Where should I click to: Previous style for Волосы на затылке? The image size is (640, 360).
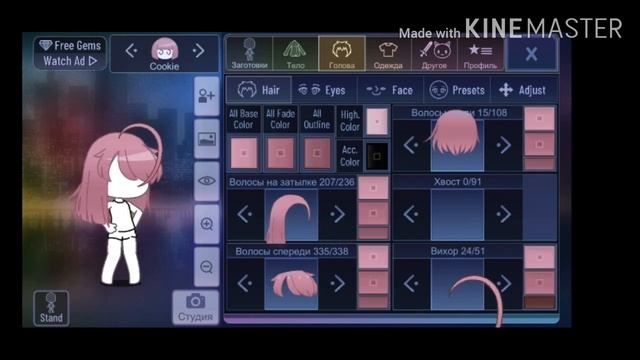[x=244, y=214]
